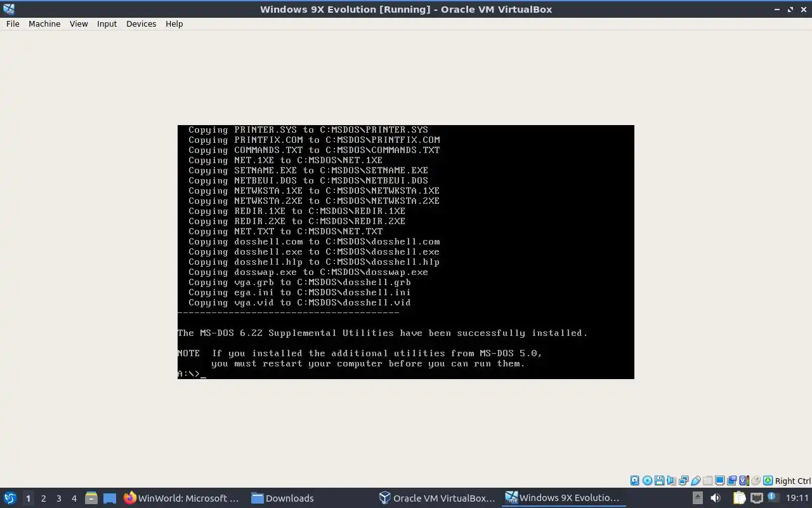Switch to virtual desktop 3
This screenshot has width=812, height=508.
click(58, 498)
